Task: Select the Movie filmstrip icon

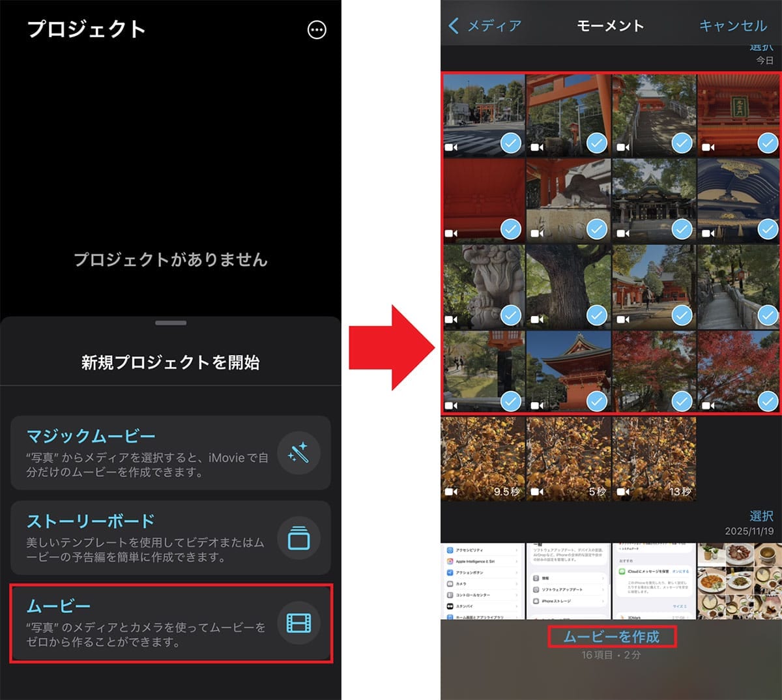Action: click(298, 622)
